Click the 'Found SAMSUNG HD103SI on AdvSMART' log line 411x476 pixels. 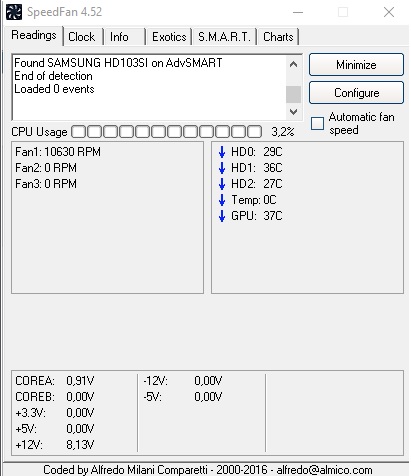[x=118, y=63]
